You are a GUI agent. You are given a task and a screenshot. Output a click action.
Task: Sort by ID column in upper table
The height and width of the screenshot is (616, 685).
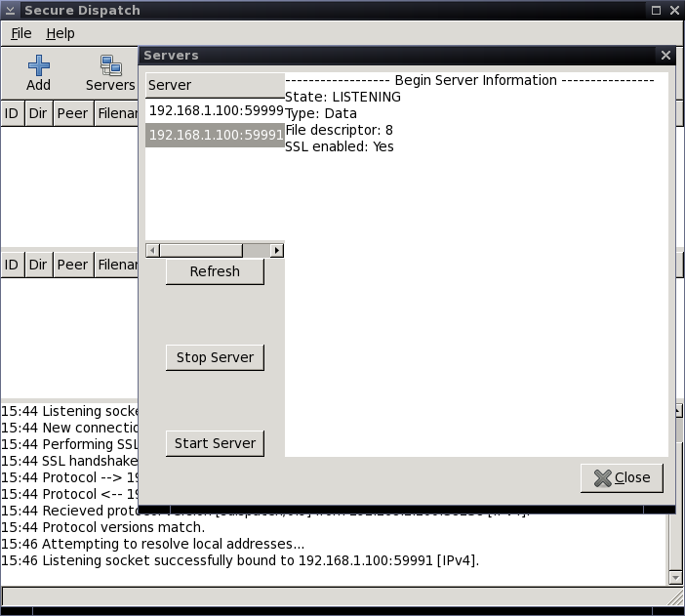pos(12,113)
